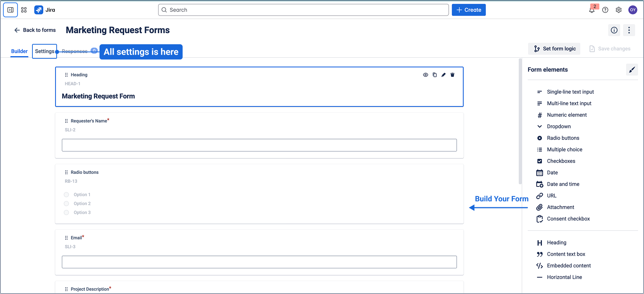
Task: Switch to the Settings tab
Action: (44, 51)
